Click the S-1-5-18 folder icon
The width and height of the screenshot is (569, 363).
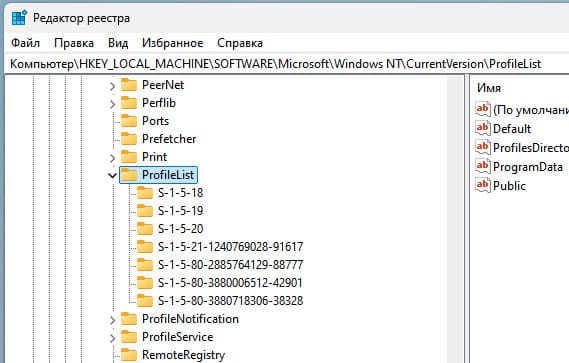click(x=145, y=193)
